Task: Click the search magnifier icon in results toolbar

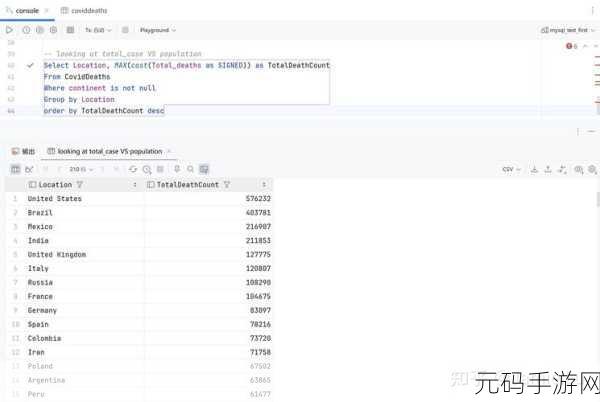Action: coord(190,169)
